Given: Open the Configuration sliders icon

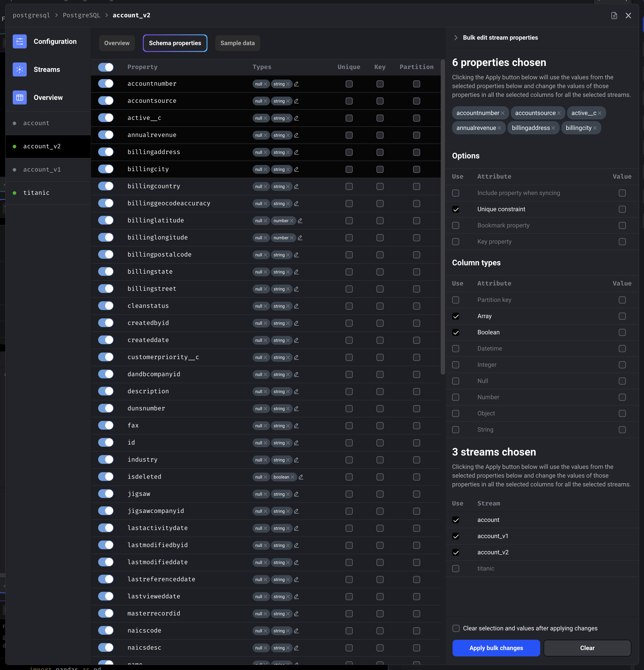Looking at the screenshot, I should click(20, 41).
